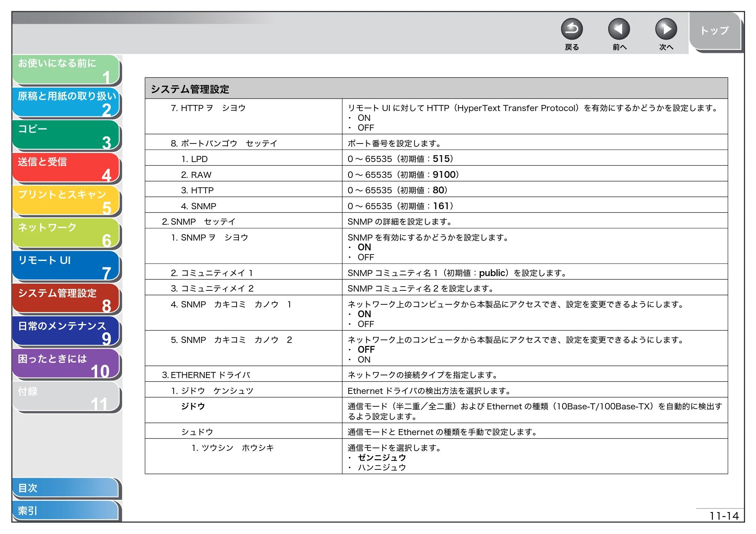Click '1. ジドウ ケンシュツ' row label
Viewport: 756px width, 534px height.
(x=212, y=391)
